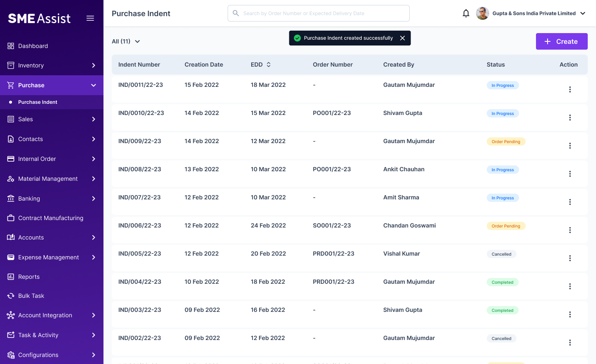Image resolution: width=596 pixels, height=364 pixels.
Task: Expand the Banking submenu chevron
Action: [94, 199]
